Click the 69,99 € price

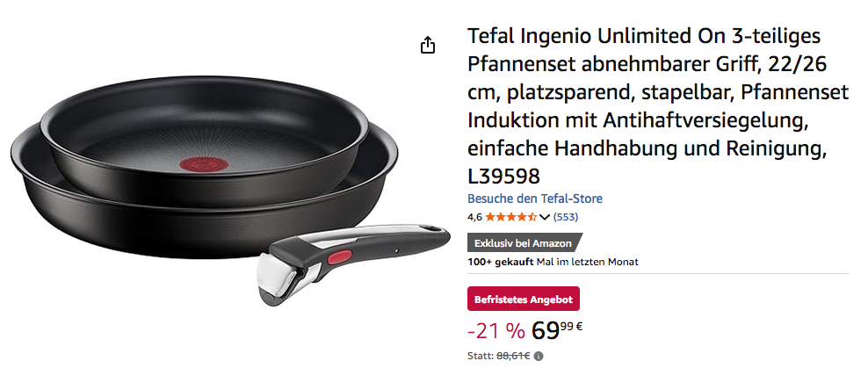[556, 330]
